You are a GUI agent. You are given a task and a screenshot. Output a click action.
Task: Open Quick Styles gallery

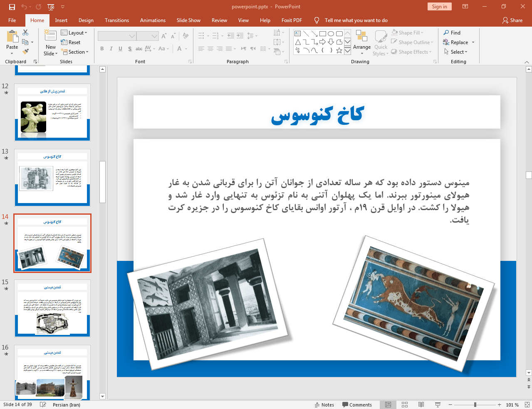point(381,43)
